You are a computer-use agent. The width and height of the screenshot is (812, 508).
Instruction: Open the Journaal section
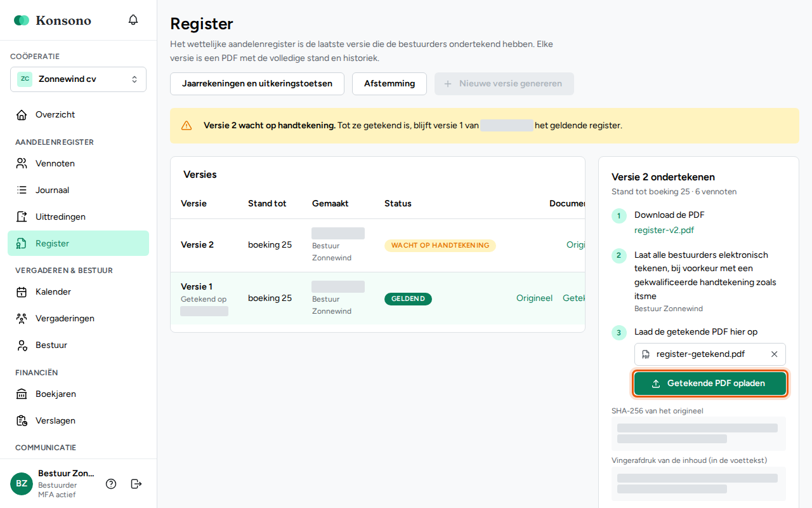78,190
